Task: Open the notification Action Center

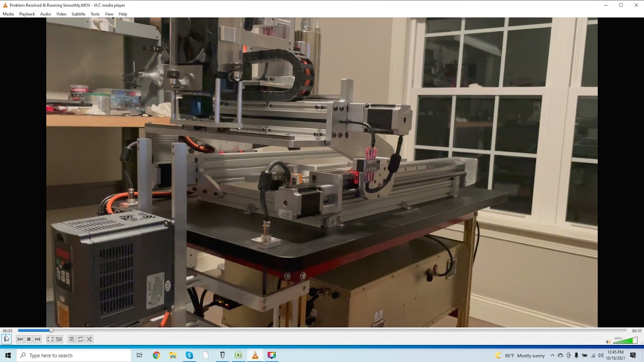Action: (633, 355)
